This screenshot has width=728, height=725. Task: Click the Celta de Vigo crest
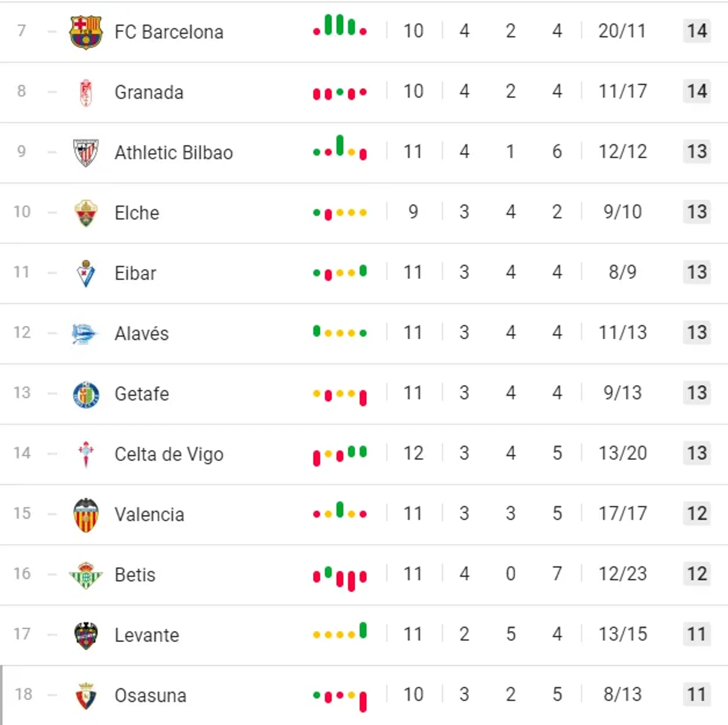[86, 454]
